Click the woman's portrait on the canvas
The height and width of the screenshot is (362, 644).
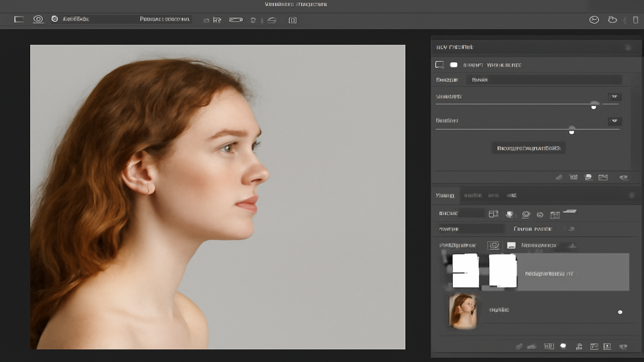coord(217,197)
